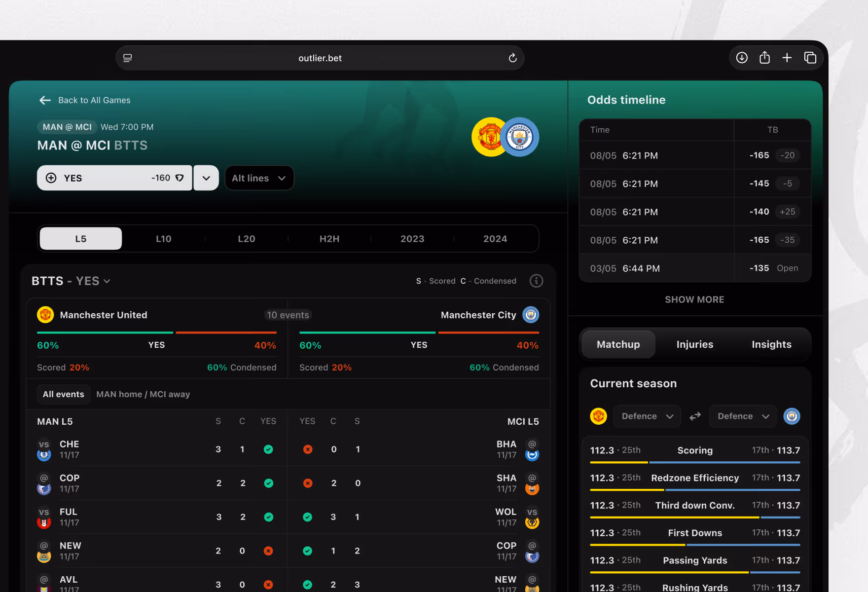The height and width of the screenshot is (592, 868).
Task: Click the Third down Conv. comparison bar
Action: (x=695, y=517)
